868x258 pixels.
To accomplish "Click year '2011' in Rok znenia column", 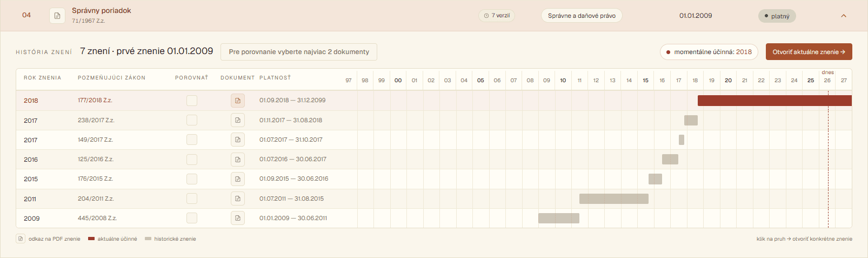I will [30, 199].
